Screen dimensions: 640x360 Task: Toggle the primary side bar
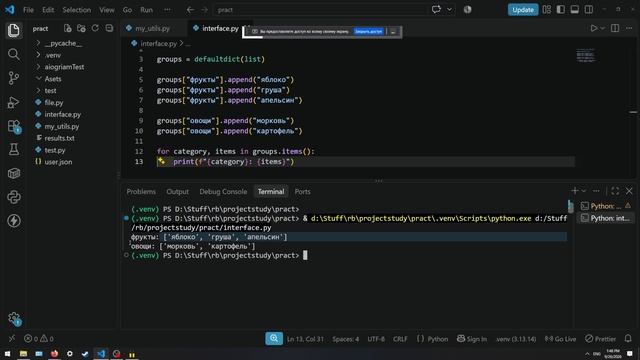[x=560, y=9]
